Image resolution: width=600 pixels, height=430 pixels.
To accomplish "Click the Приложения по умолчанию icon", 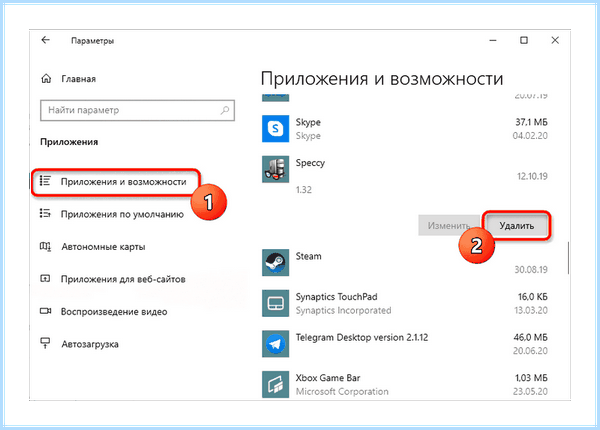I will click(45, 213).
